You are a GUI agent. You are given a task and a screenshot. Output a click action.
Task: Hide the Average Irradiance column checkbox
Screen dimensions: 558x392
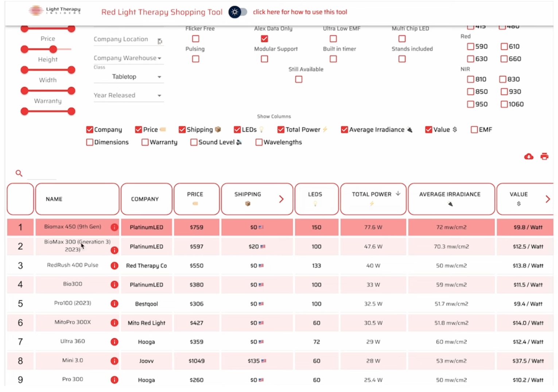tap(344, 129)
